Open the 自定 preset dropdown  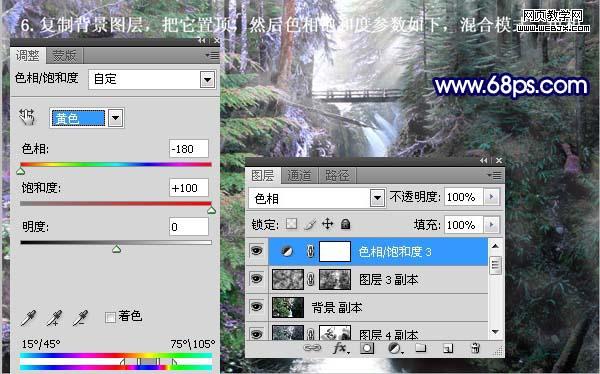(207, 80)
